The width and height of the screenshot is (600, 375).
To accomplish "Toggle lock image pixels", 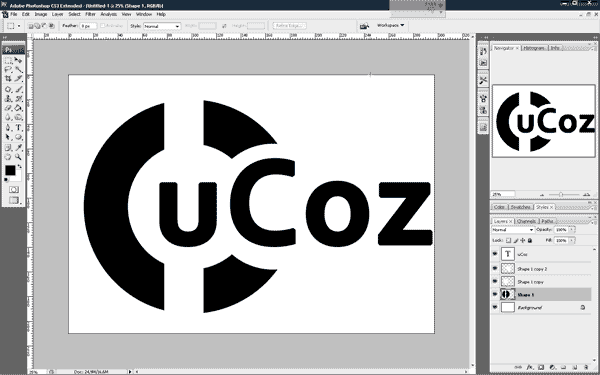I will point(516,241).
